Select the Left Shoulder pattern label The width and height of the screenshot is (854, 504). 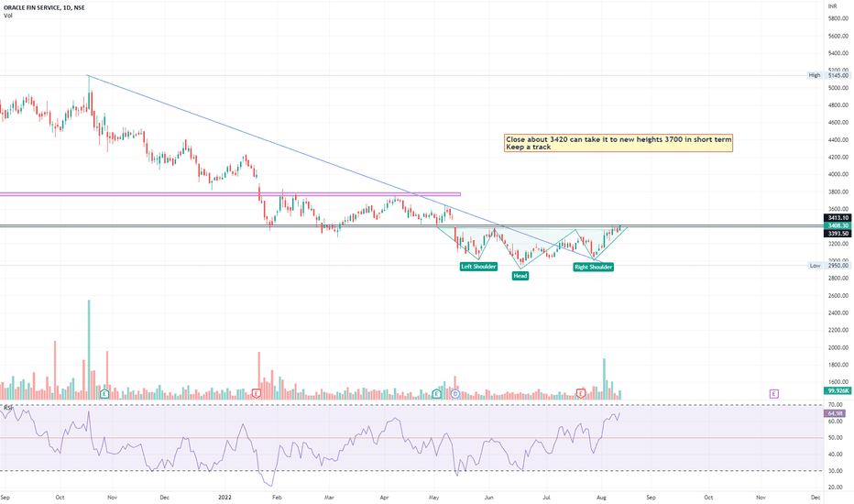478,267
